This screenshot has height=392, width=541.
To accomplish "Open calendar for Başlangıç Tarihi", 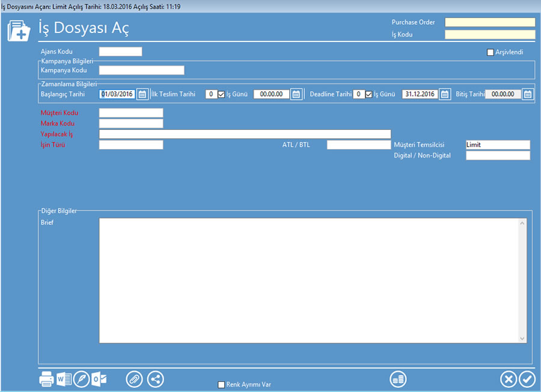I will (x=142, y=94).
